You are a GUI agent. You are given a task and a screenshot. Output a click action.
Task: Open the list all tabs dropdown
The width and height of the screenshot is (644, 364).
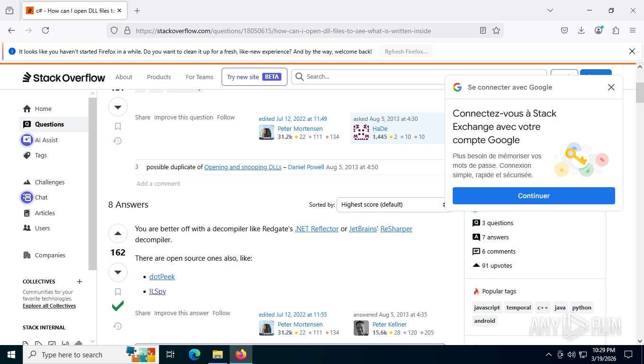click(550, 10)
